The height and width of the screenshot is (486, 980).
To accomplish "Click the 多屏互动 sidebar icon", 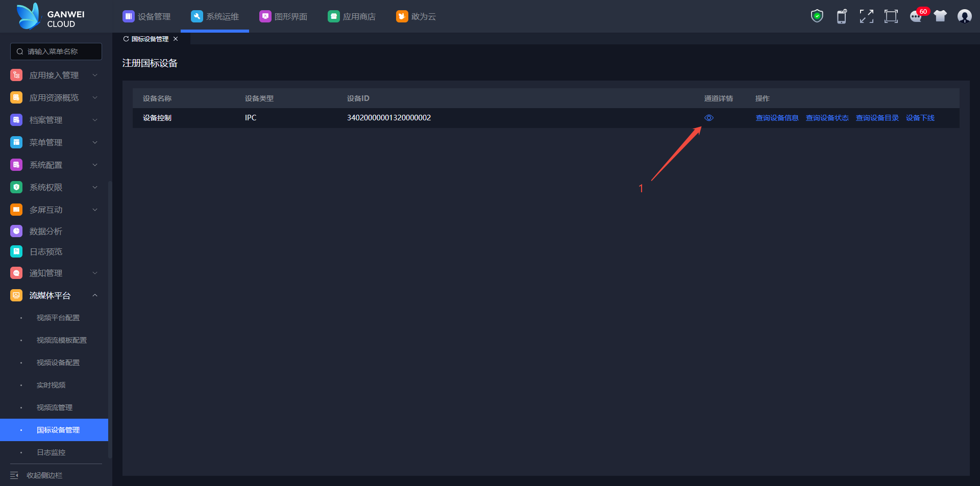I will 16,210.
